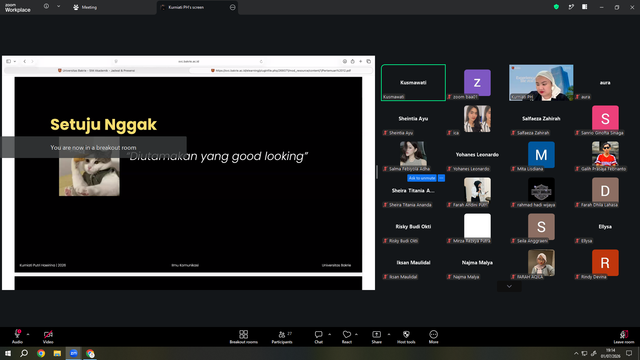Click Yohanes Leonardo participant tile

coord(477,154)
